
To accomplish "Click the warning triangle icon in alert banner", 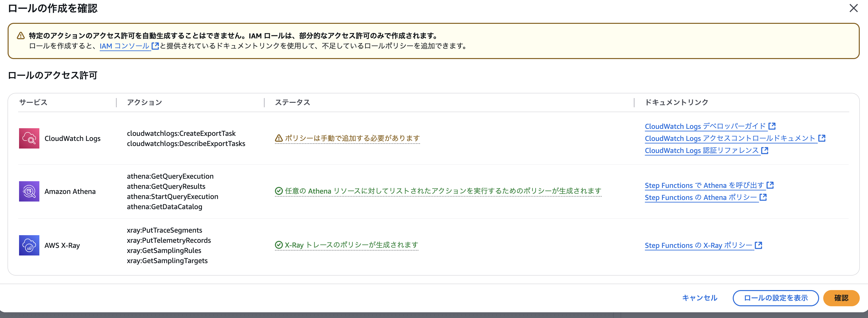I will click(21, 36).
